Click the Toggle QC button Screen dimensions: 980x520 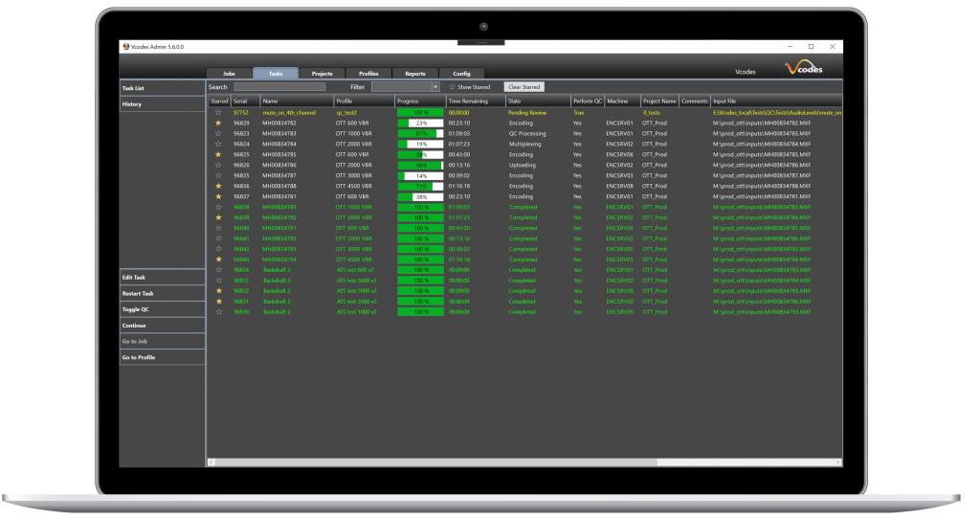point(162,309)
